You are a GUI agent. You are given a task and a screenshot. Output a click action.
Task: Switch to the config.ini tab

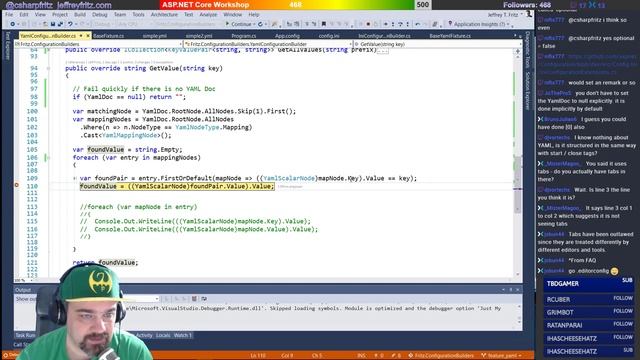[329, 36]
